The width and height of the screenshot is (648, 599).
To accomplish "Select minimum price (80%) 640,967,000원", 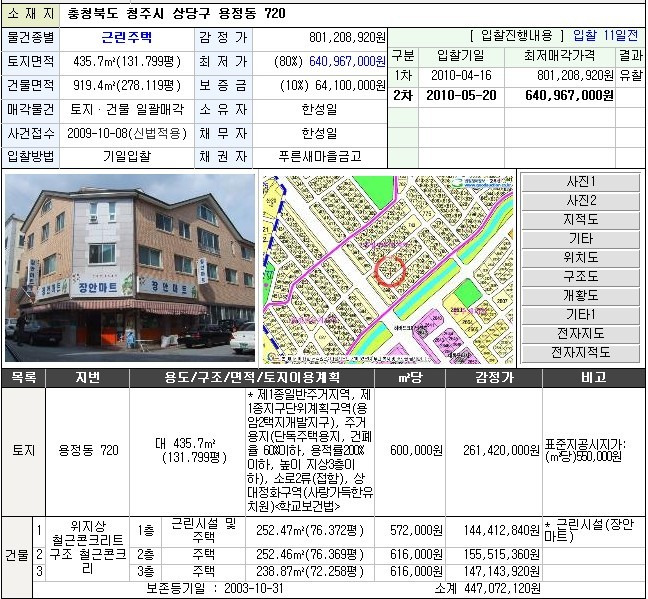I will (330, 62).
